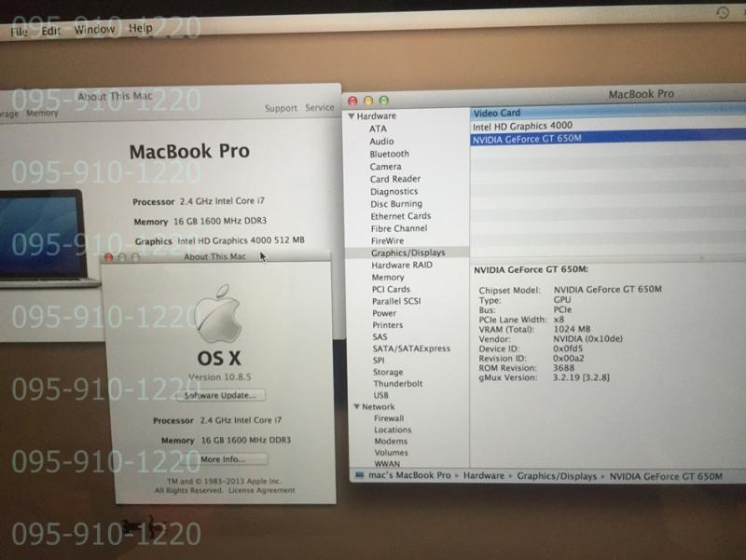Close the MacBook Pro System Information window
746x560 pixels.
(x=352, y=101)
